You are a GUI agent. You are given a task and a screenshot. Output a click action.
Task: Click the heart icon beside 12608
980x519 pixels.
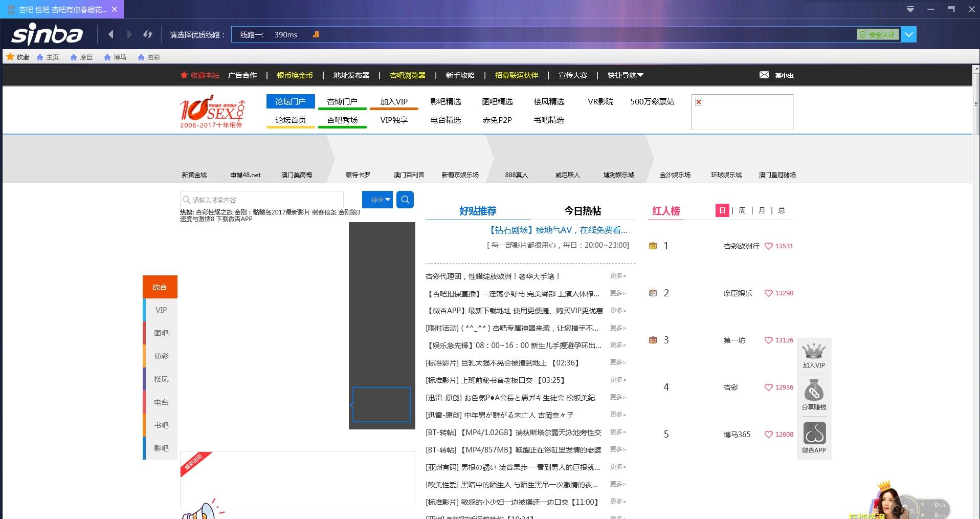tap(768, 435)
